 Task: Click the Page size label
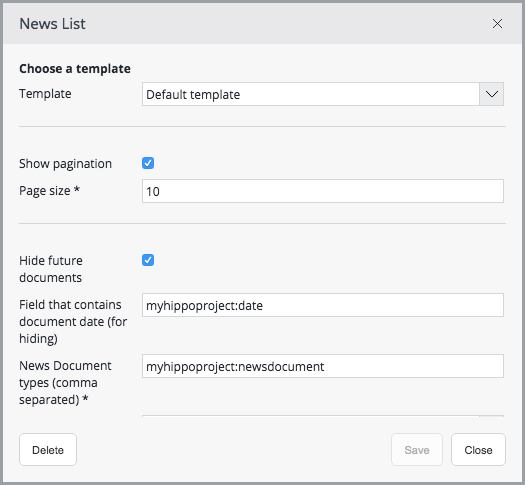pyautogui.click(x=50, y=191)
